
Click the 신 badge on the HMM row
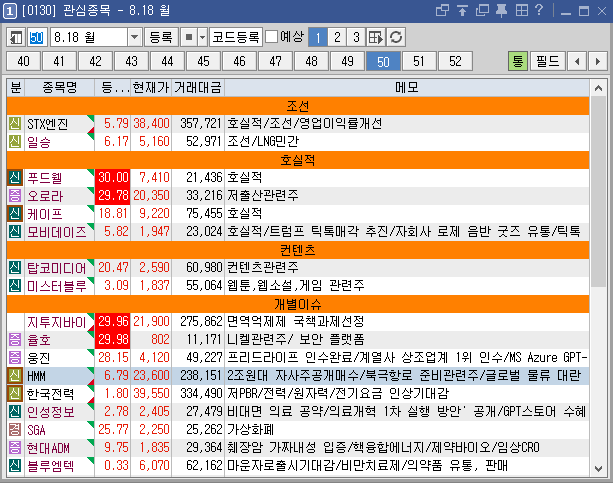15,375
